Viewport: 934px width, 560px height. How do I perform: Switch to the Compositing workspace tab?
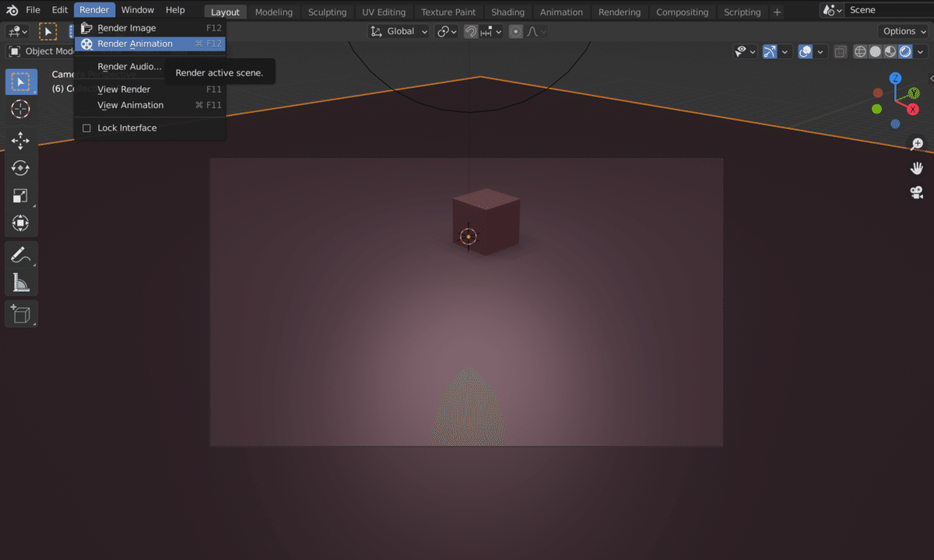click(x=683, y=12)
